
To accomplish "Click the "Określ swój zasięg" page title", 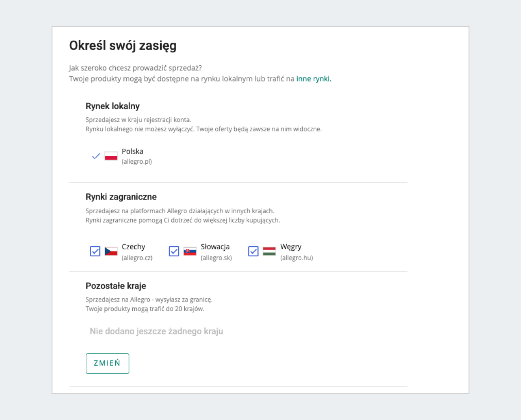I will click(x=123, y=46).
